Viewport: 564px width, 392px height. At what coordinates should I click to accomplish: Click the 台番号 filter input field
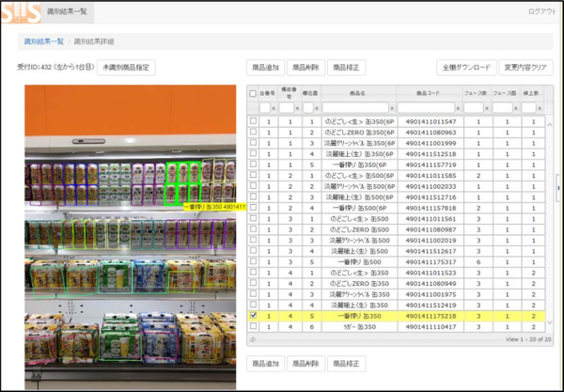(265, 107)
